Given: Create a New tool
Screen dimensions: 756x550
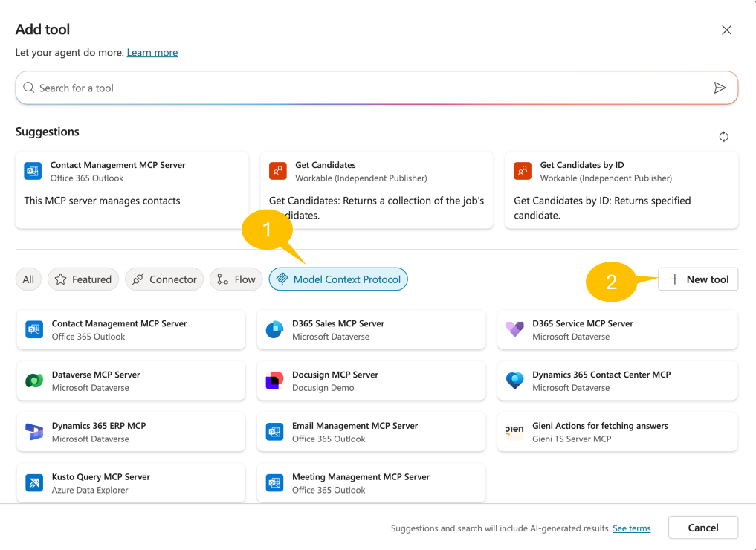Looking at the screenshot, I should click(698, 279).
